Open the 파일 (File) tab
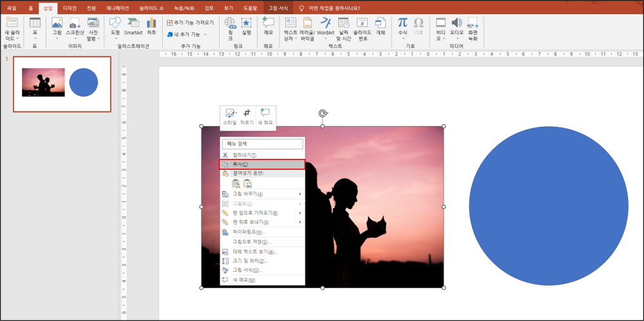This screenshot has width=644, height=321. [12, 8]
